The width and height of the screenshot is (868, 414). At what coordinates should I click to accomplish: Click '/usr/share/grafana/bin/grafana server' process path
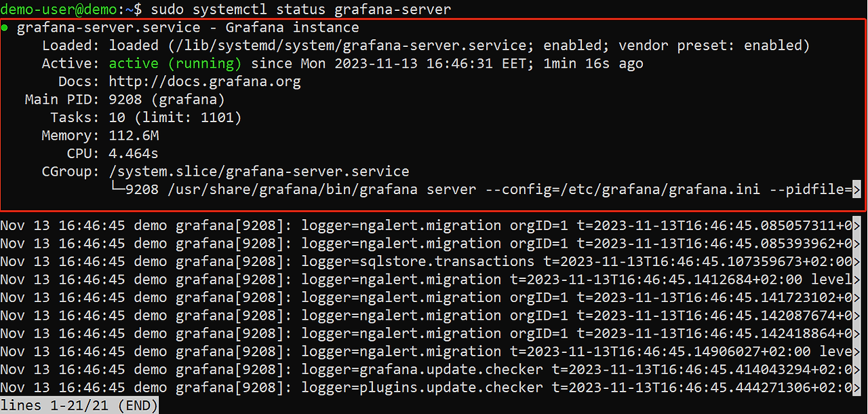[321, 189]
